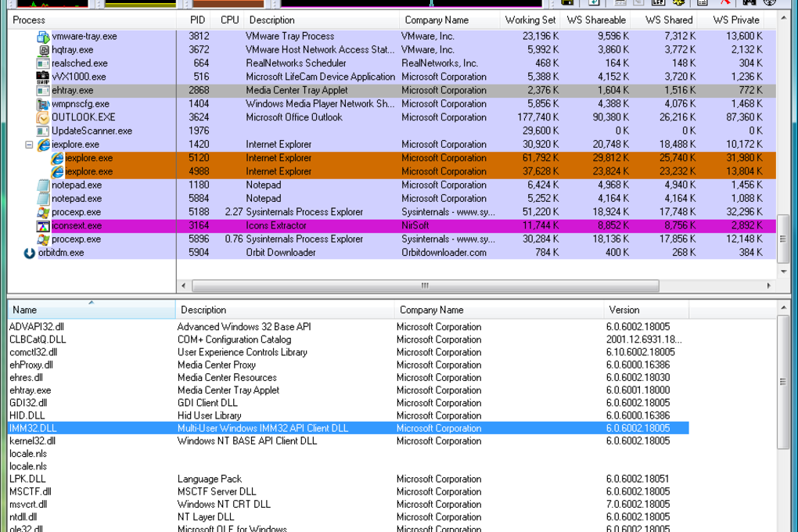Click the procexp.exe icon for PID 5188
Viewport: 798px width, 532px height.
(43, 212)
